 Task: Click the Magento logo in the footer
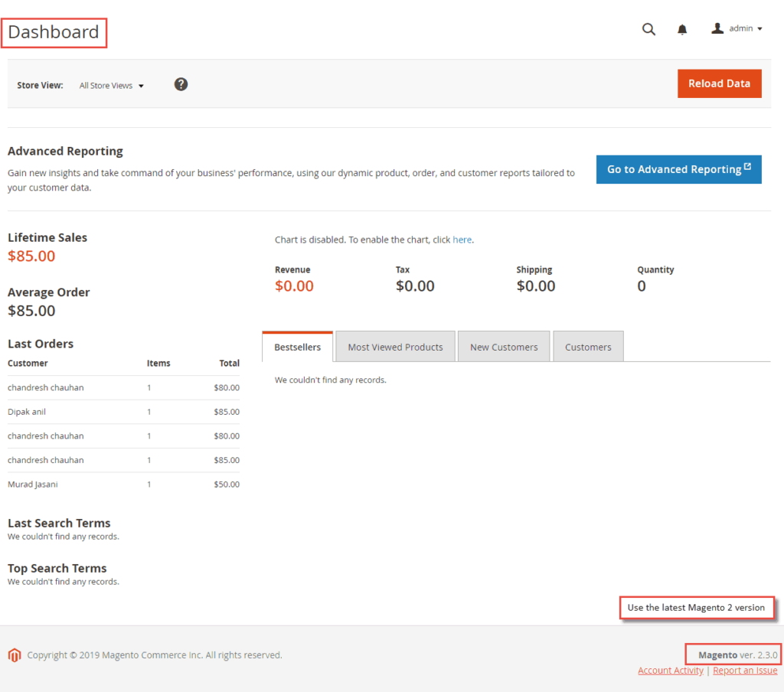[x=13, y=655]
